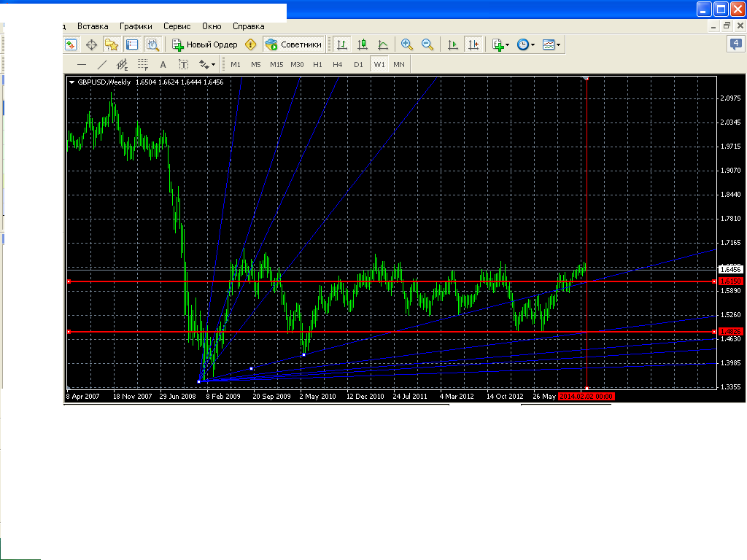Draw a trendline with the diagonal line tool
This screenshot has width=747, height=560.
coord(102,64)
